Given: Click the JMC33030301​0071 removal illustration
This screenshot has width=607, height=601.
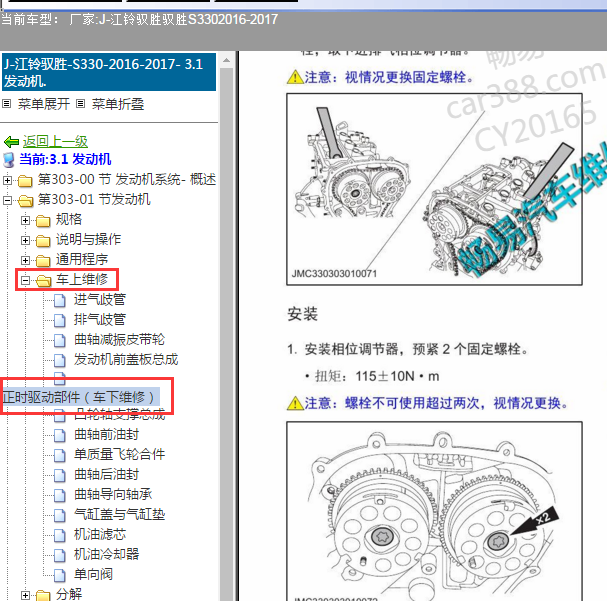Looking at the screenshot, I should (x=434, y=189).
